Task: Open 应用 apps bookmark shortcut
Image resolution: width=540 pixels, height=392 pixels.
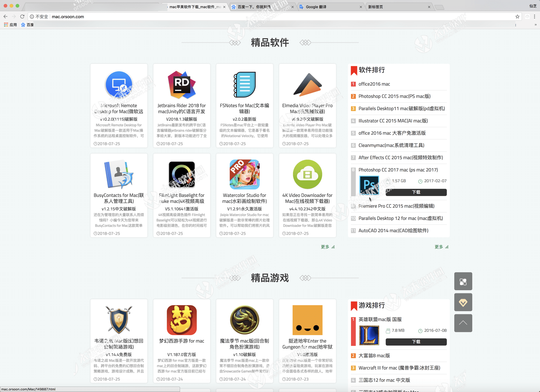Action: pyautogui.click(x=10, y=25)
